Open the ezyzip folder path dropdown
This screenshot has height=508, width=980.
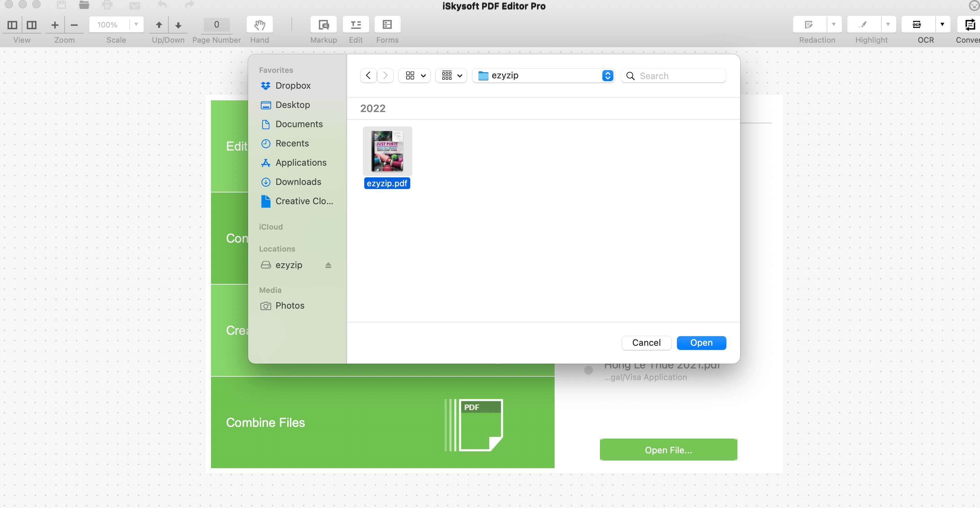tap(608, 75)
